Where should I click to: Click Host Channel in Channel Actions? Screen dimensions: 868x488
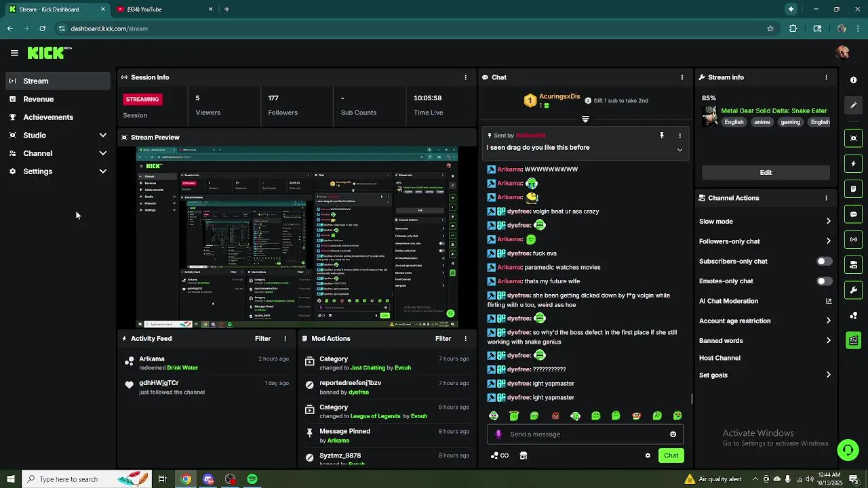[719, 358]
